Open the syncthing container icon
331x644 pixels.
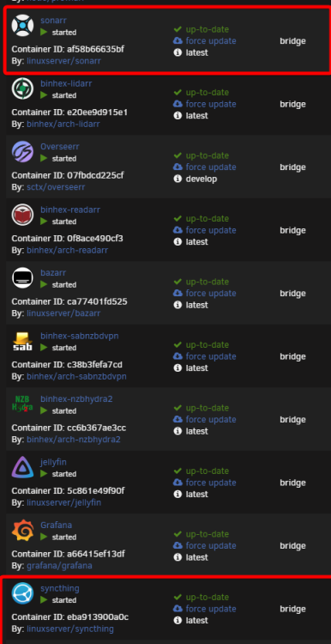click(22, 593)
